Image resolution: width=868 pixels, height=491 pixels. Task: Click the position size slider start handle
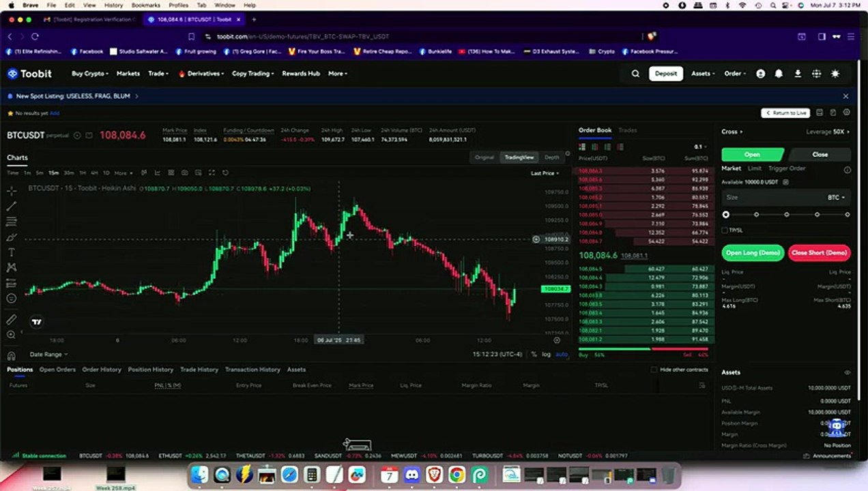725,215
